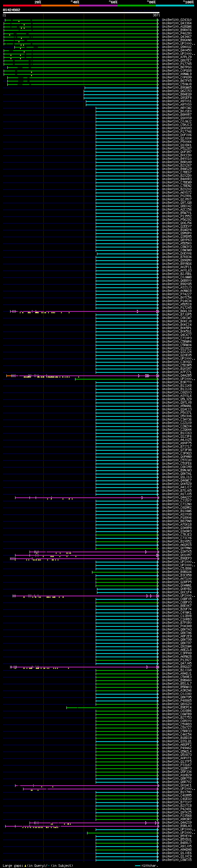Screen dimensions: 197x868
Task: Select the UniRef100_A7PLZ9 label
Action: [176, 57]
